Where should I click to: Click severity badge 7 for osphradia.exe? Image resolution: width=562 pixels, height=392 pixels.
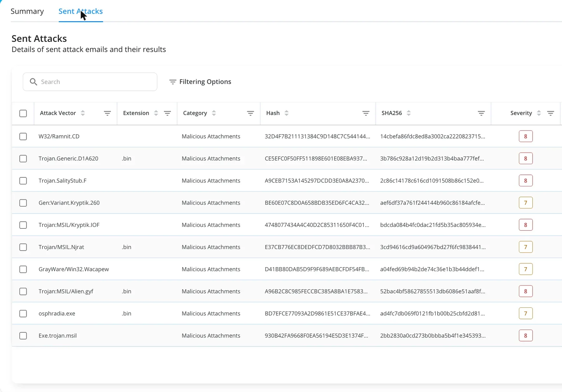point(525,313)
